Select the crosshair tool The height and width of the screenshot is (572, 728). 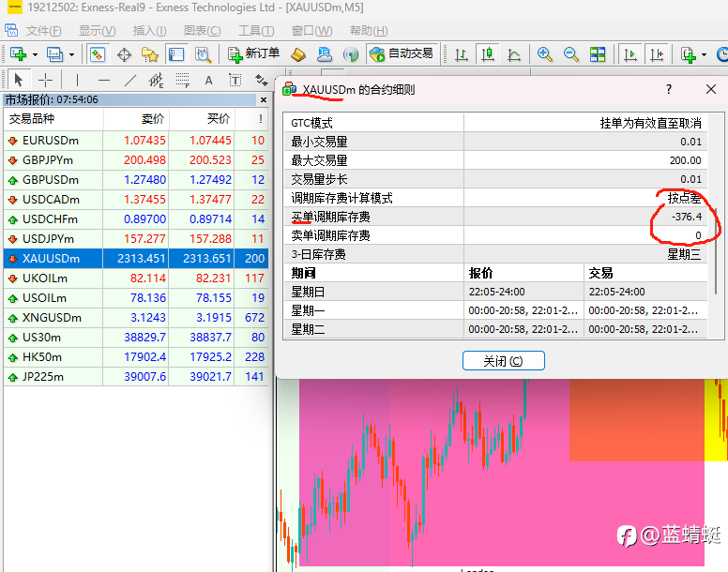coord(45,81)
